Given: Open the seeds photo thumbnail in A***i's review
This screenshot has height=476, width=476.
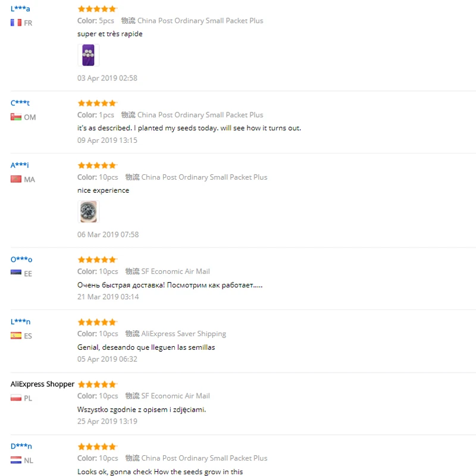Looking at the screenshot, I should pyautogui.click(x=88, y=211).
